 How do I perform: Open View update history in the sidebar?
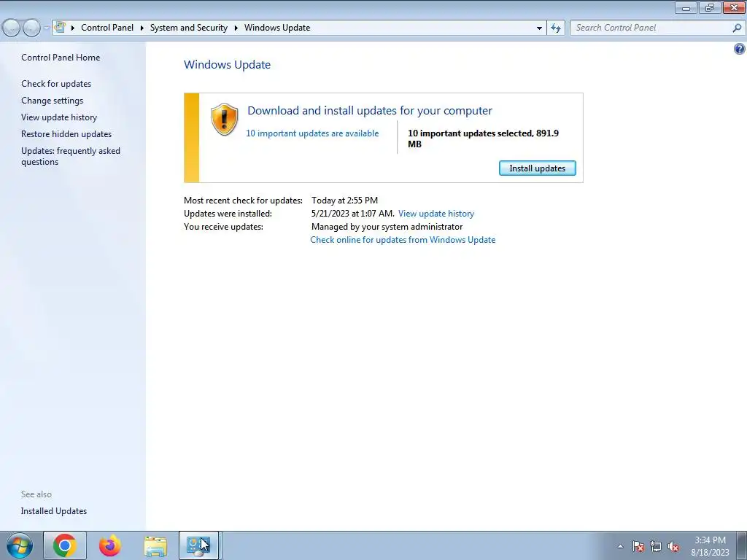(x=59, y=117)
